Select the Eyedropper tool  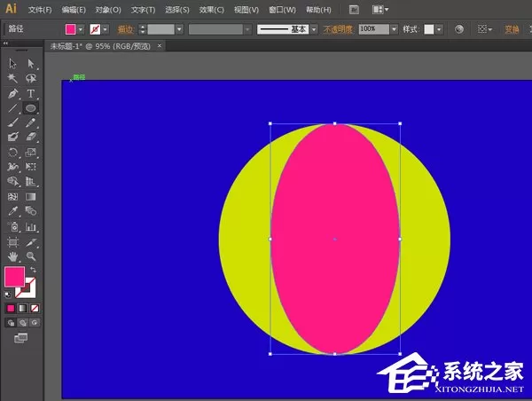click(x=13, y=211)
